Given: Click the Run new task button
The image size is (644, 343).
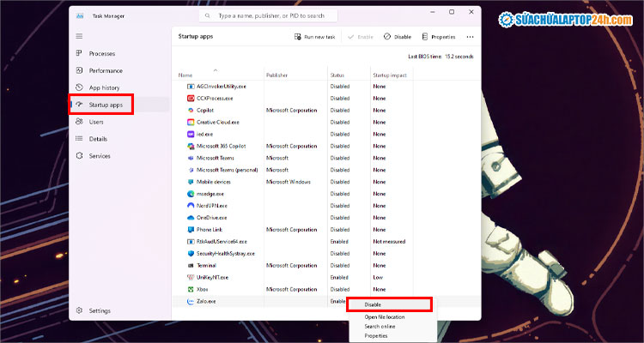Looking at the screenshot, I should pyautogui.click(x=316, y=37).
